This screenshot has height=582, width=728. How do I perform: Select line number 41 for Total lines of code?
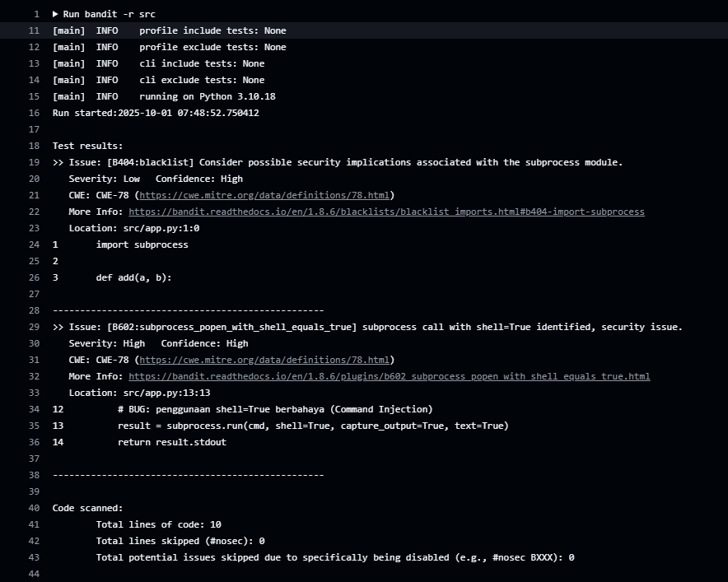pos(34,524)
